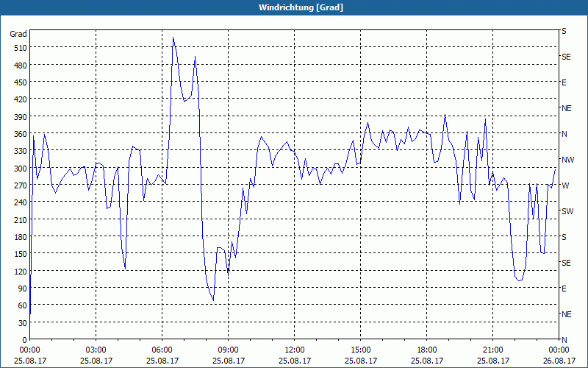This screenshot has height=368, width=588.
Task: Click the 06:00 time axis label
Action: (162, 350)
